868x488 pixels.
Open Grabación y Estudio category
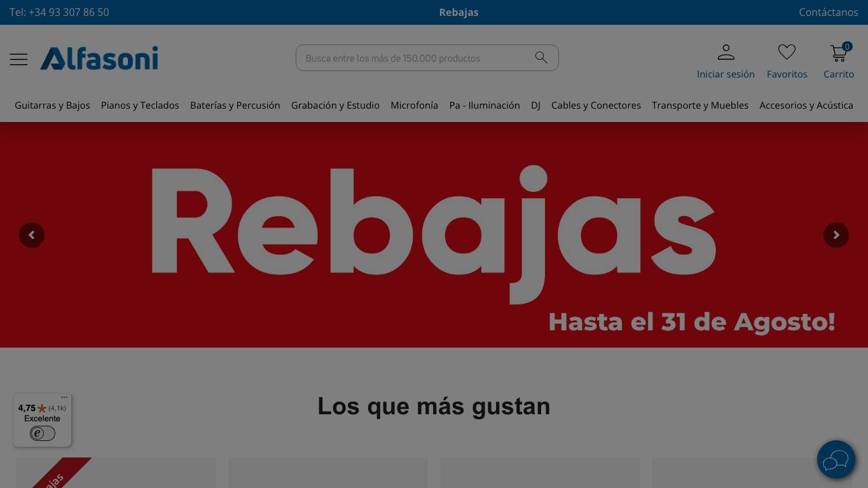tap(335, 105)
